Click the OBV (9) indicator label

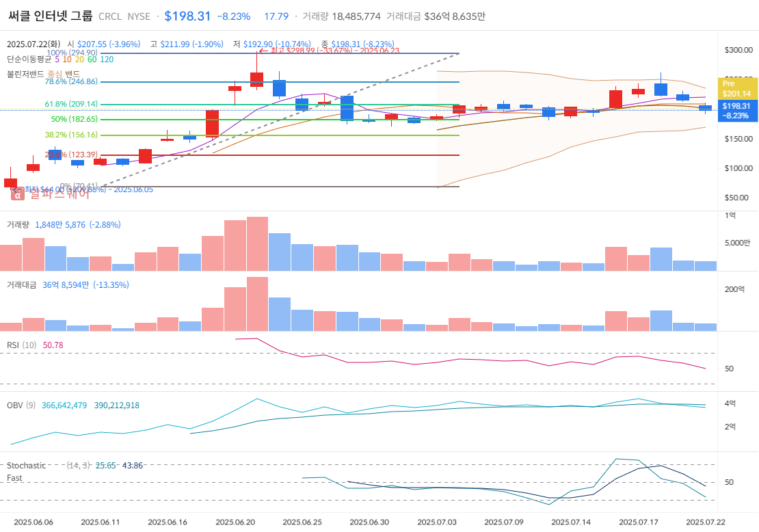21,405
